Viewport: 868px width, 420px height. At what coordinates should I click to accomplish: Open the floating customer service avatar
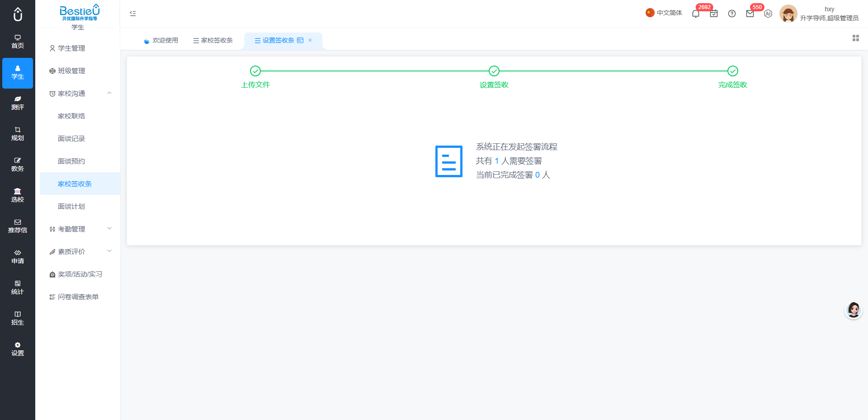point(854,310)
